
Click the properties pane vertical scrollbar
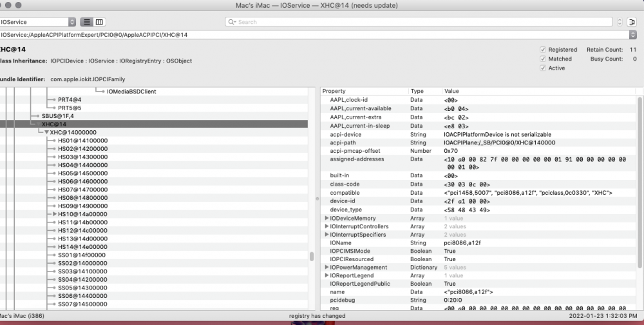[x=639, y=181]
